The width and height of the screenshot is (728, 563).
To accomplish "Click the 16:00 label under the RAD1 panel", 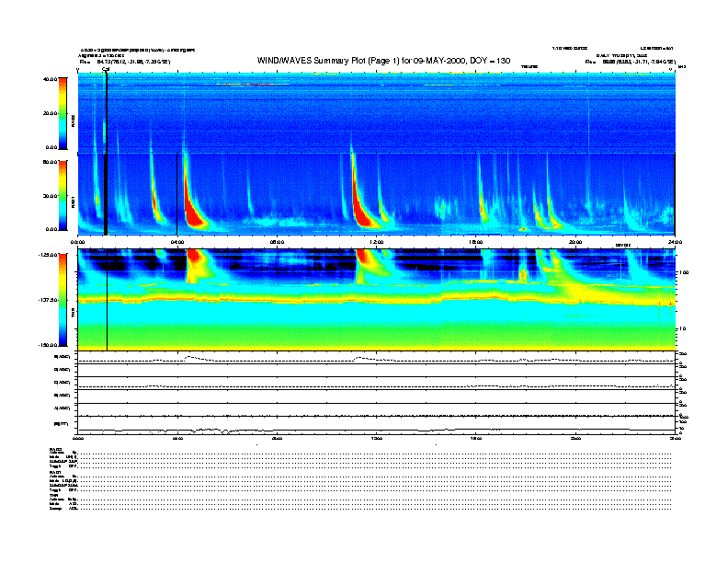I will click(476, 242).
